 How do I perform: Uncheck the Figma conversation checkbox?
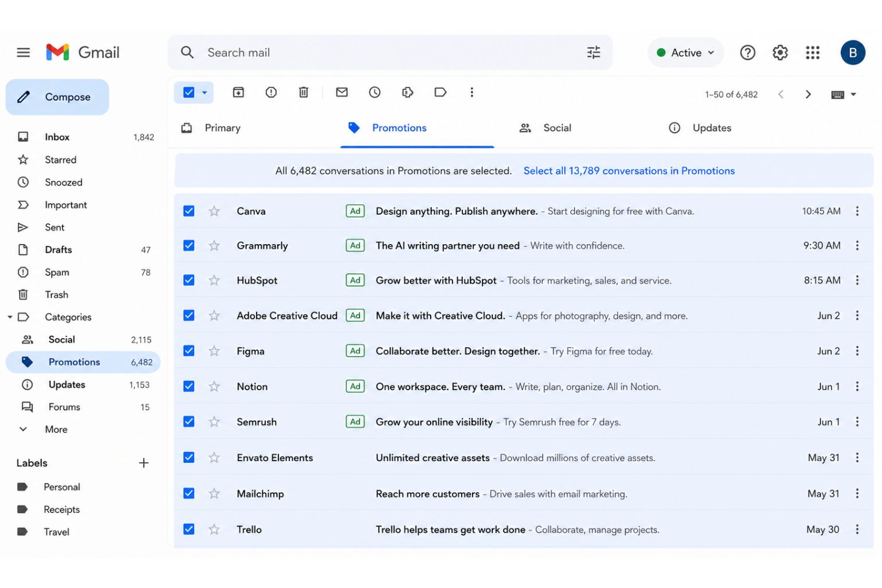click(x=189, y=351)
